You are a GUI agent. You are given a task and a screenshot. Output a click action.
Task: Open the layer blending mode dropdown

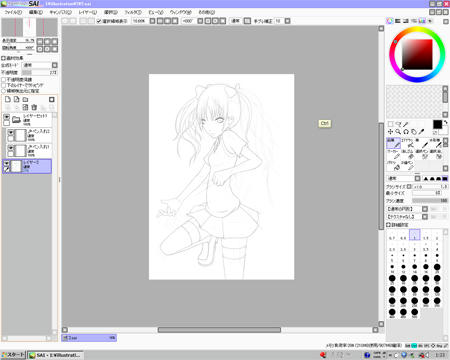pos(55,65)
